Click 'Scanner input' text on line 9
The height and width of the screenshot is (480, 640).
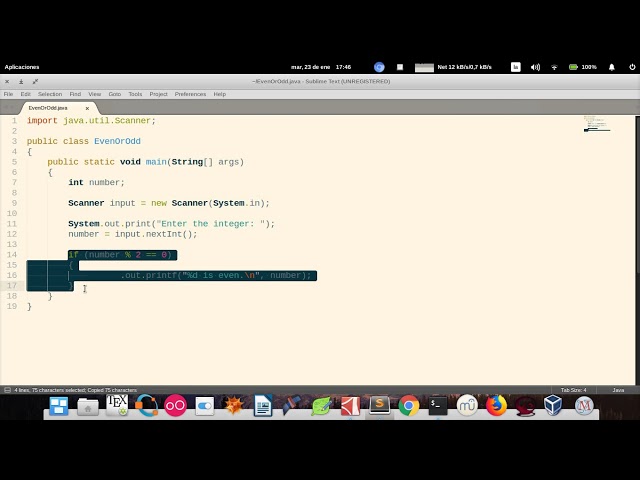[x=102, y=203]
